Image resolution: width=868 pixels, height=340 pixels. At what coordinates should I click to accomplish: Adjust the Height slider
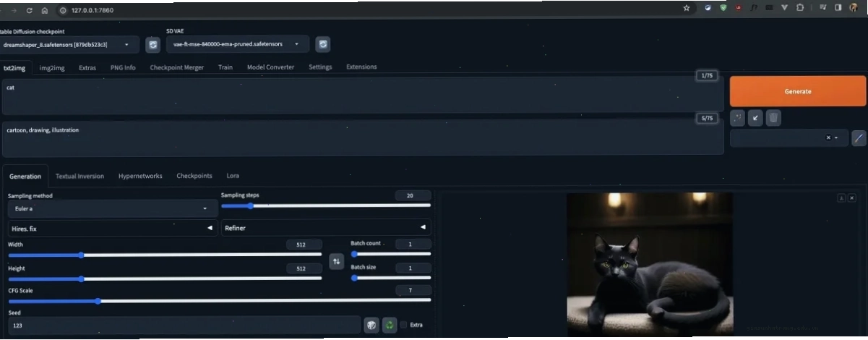click(x=165, y=279)
